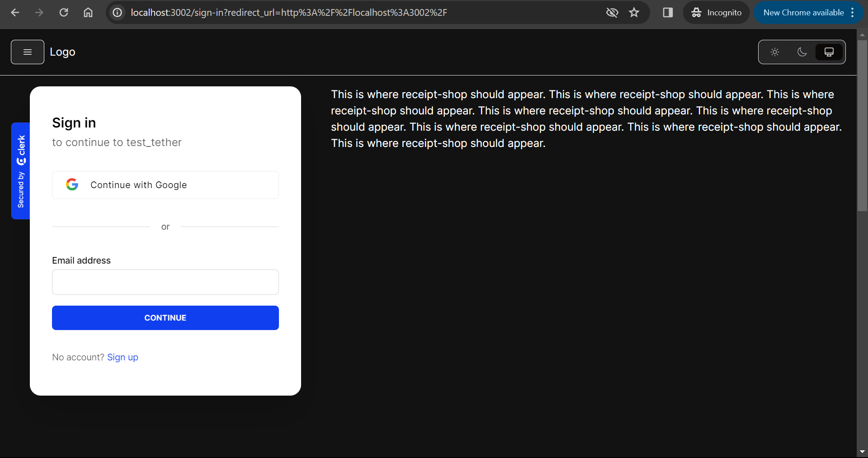Image resolution: width=868 pixels, height=458 pixels.
Task: Click the page vertical scrollbar thumb
Action: click(x=862, y=126)
